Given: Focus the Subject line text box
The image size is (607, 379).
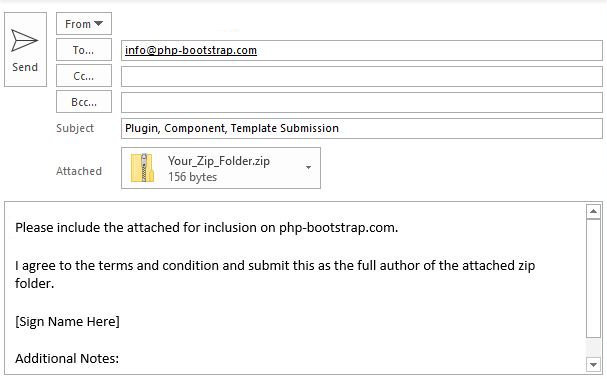Looking at the screenshot, I should point(362,128).
